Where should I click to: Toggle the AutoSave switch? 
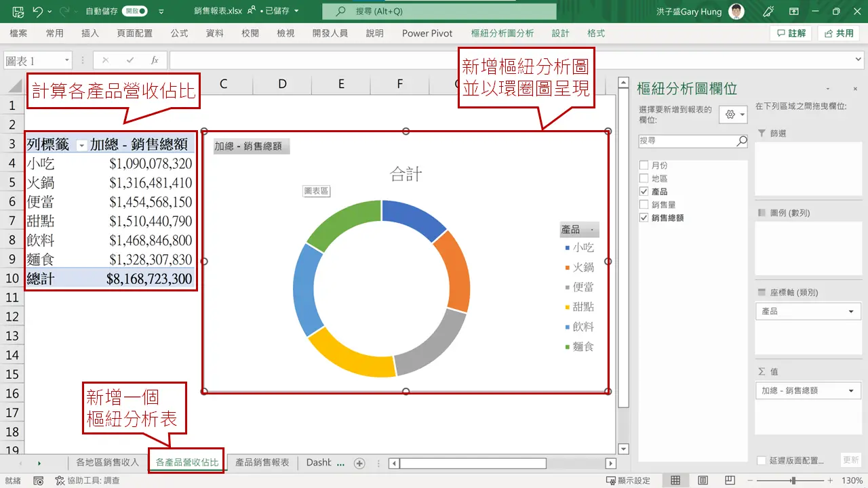point(134,12)
